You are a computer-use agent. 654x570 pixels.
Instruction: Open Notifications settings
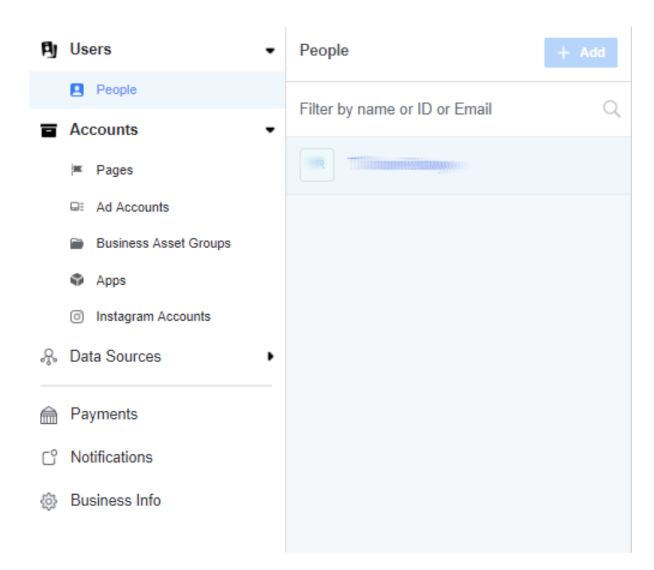[110, 457]
